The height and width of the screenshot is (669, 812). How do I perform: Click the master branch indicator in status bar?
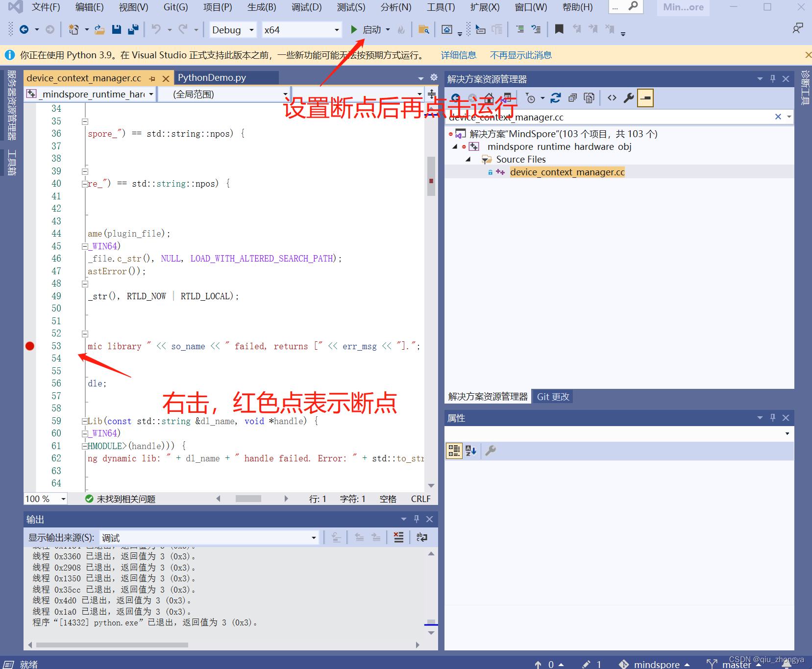735,664
